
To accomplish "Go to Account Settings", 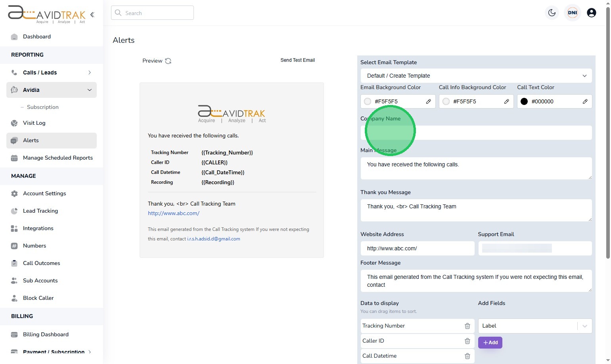I will [x=44, y=193].
